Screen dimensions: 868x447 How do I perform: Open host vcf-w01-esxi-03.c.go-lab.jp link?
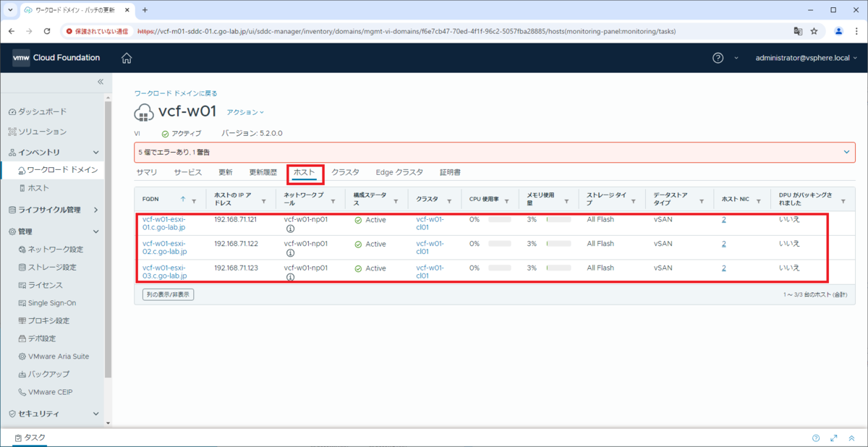[x=165, y=272]
